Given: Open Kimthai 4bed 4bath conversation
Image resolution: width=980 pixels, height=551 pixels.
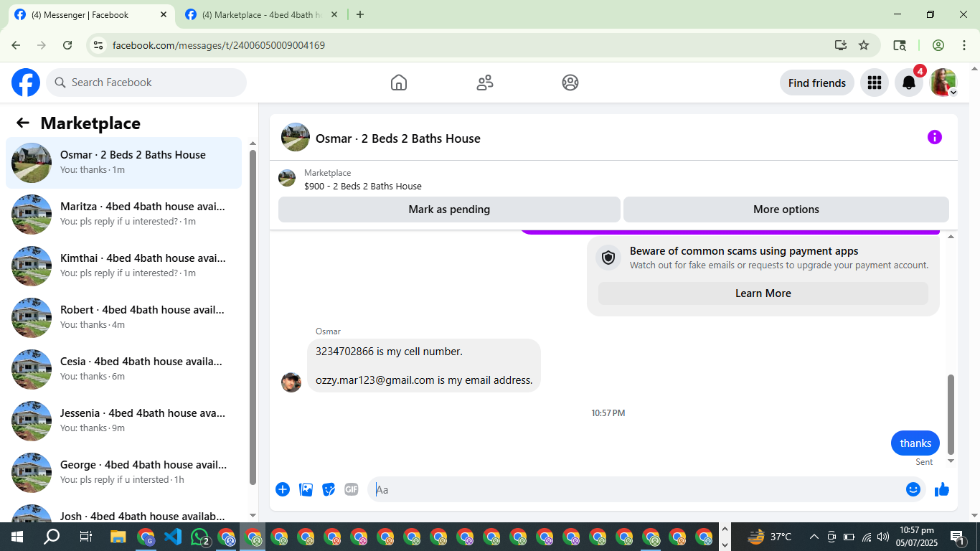Looking at the screenshot, I should click(x=123, y=266).
